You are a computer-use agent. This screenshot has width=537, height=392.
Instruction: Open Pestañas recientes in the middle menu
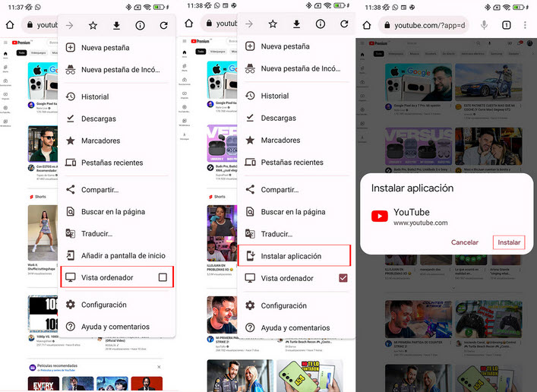click(x=296, y=162)
